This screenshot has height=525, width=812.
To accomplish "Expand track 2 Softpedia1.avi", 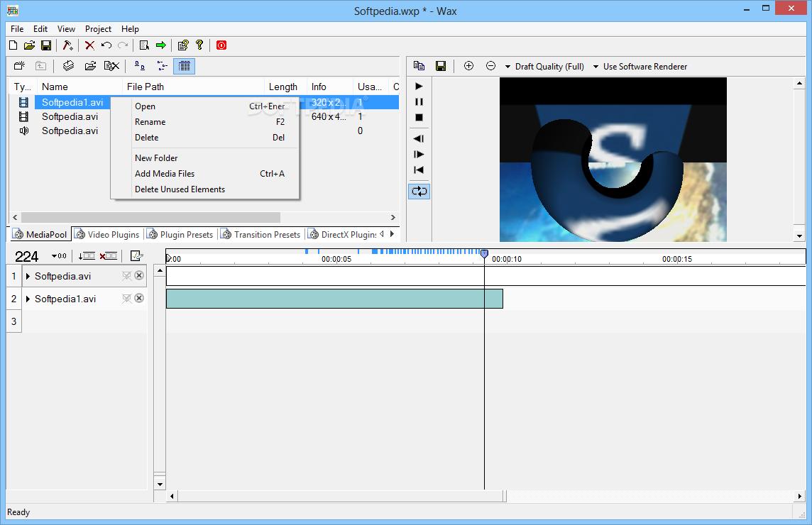I will point(28,299).
